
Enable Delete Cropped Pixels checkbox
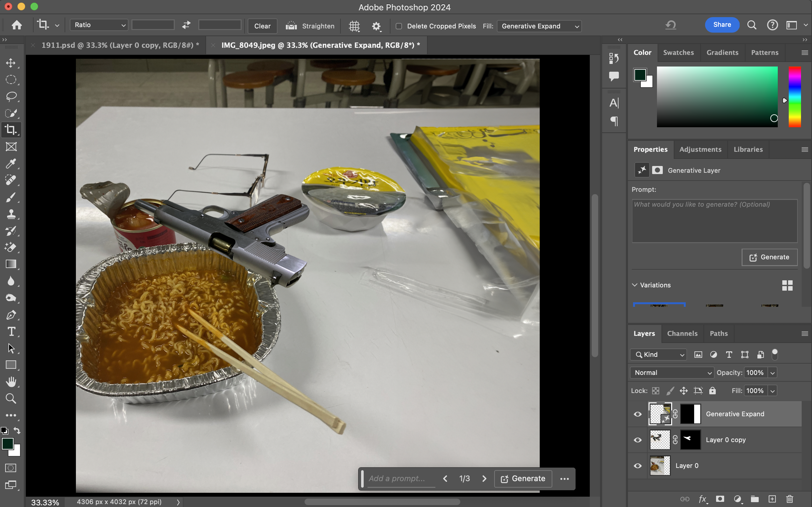click(x=399, y=26)
